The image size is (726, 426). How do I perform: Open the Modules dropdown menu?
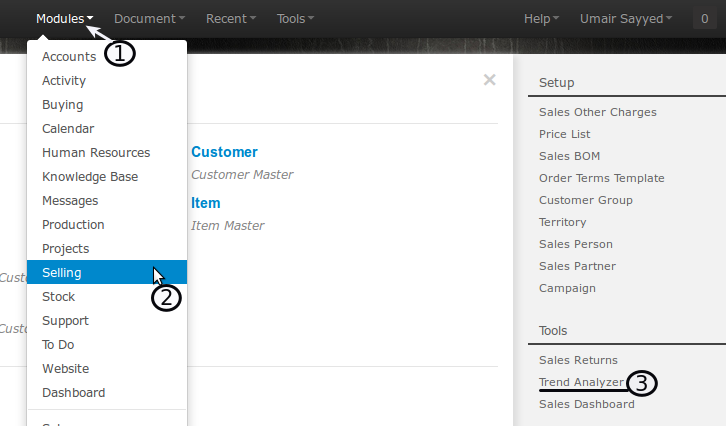click(65, 18)
